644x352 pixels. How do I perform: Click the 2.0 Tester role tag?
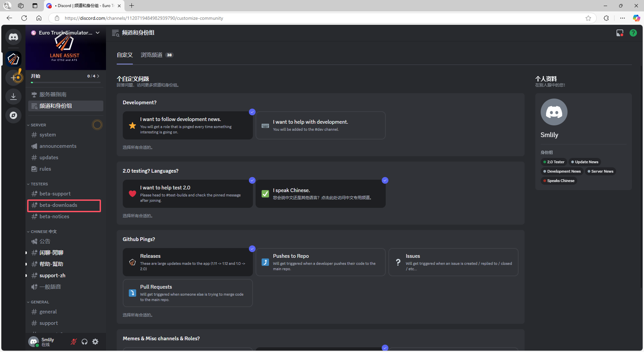click(554, 162)
